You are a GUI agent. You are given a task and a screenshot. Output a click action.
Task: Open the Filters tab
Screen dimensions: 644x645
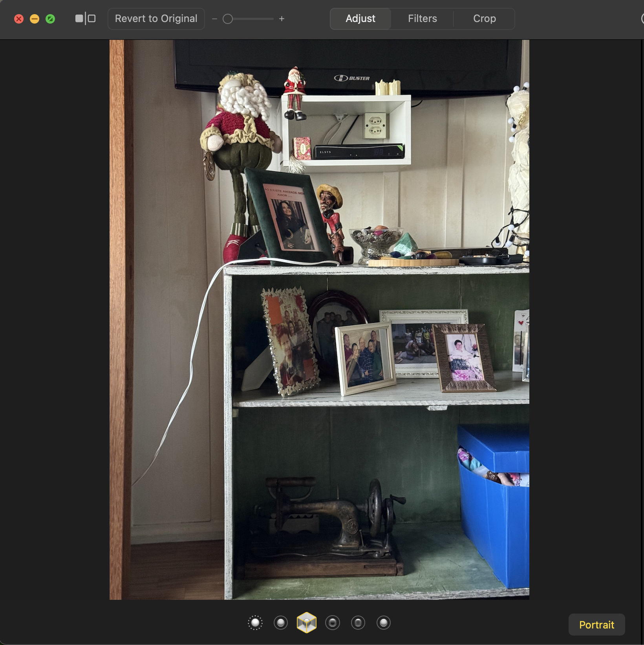(x=423, y=18)
